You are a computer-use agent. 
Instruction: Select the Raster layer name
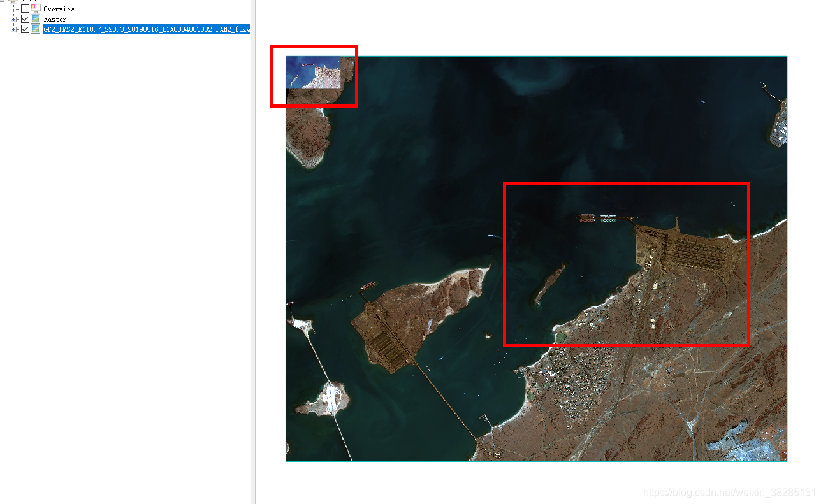point(55,19)
